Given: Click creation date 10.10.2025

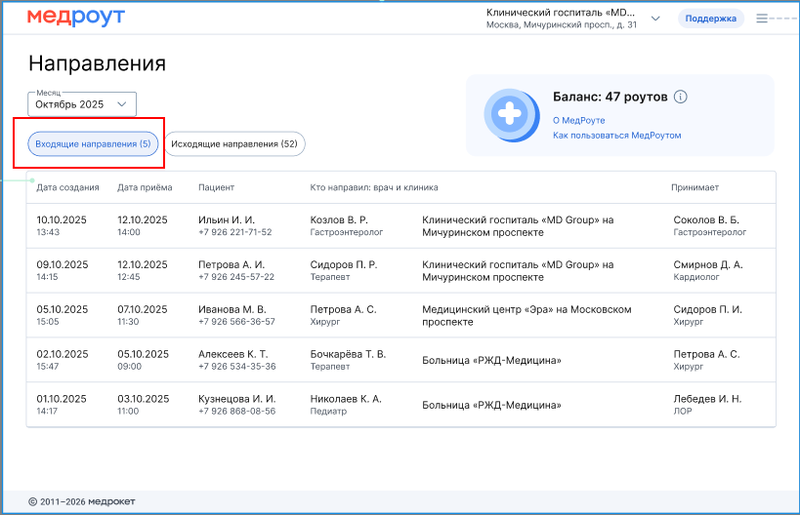Looking at the screenshot, I should pos(61,220).
